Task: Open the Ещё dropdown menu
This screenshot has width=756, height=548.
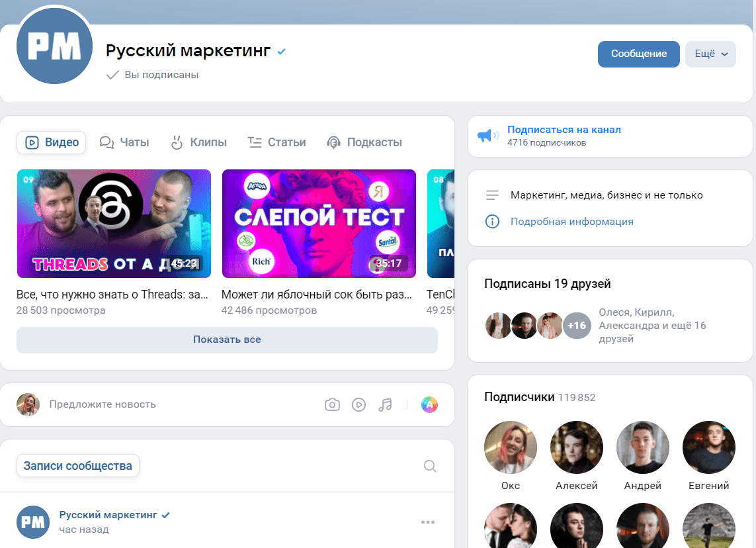Action: tap(710, 54)
